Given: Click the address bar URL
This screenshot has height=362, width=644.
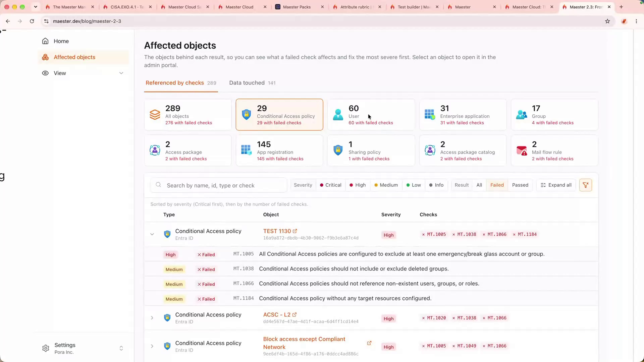Looking at the screenshot, I should click(x=87, y=21).
